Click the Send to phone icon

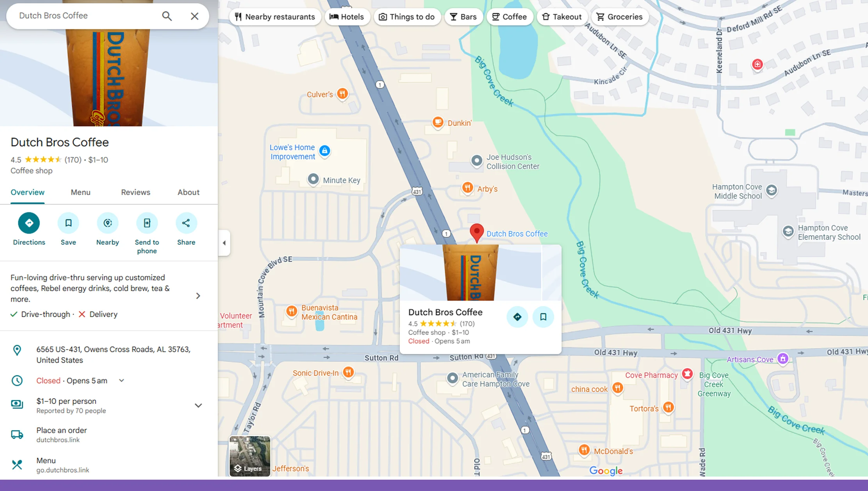point(147,223)
